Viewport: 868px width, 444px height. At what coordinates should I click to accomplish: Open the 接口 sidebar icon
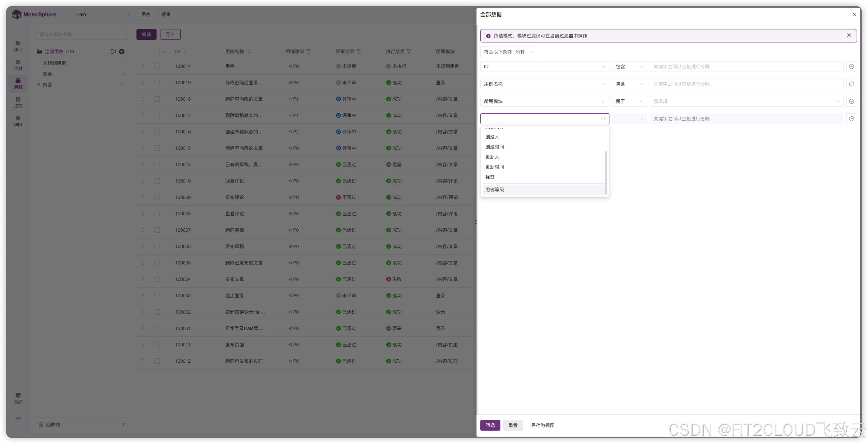pos(18,102)
